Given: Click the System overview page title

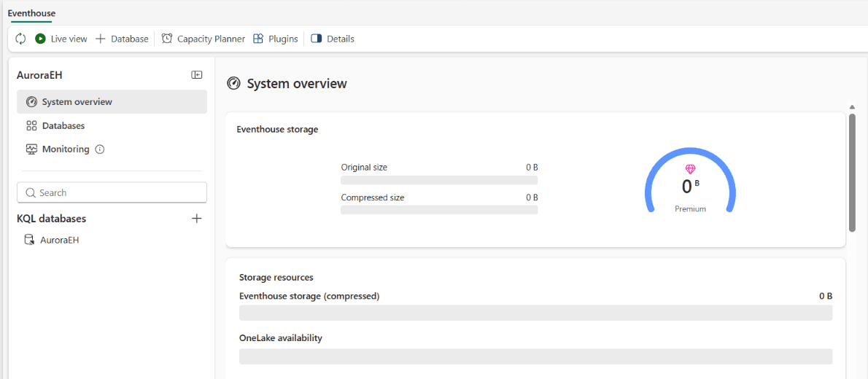Looking at the screenshot, I should (297, 84).
